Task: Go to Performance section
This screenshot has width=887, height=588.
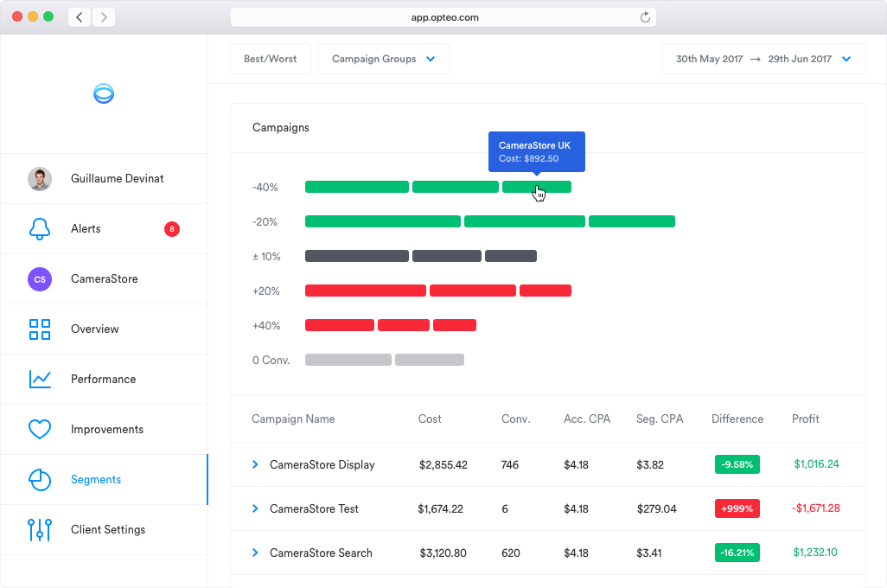Action: click(x=104, y=379)
